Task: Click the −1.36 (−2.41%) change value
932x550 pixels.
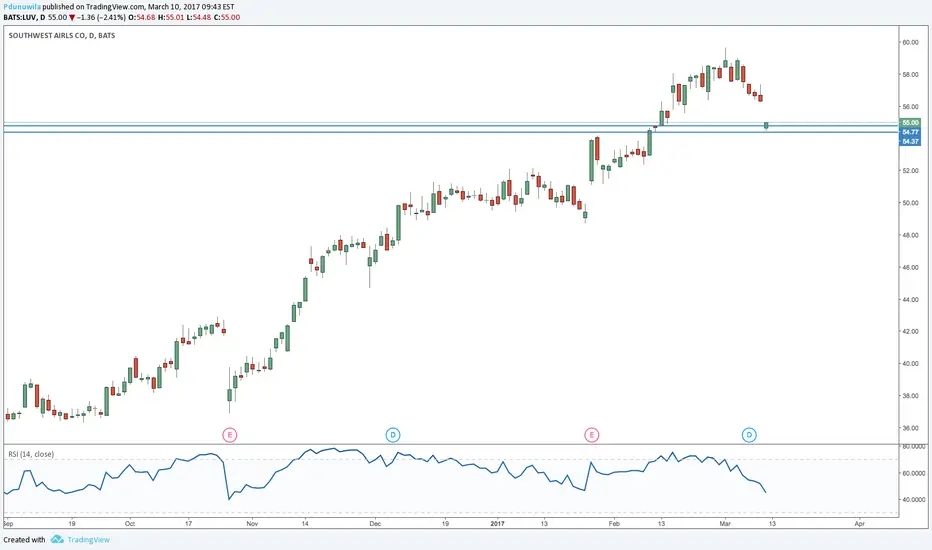Action: (x=101, y=17)
